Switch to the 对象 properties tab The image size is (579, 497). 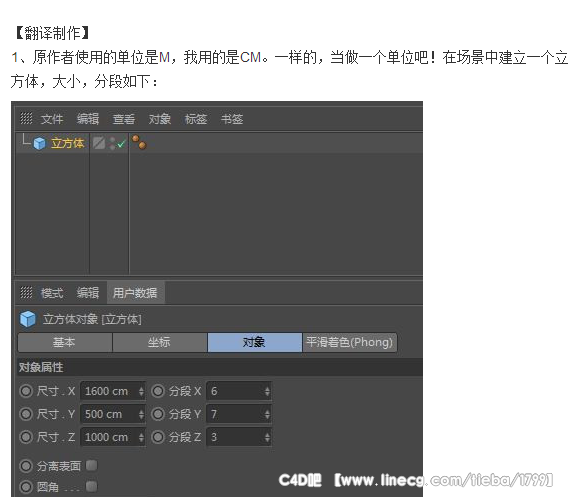pyautogui.click(x=254, y=342)
